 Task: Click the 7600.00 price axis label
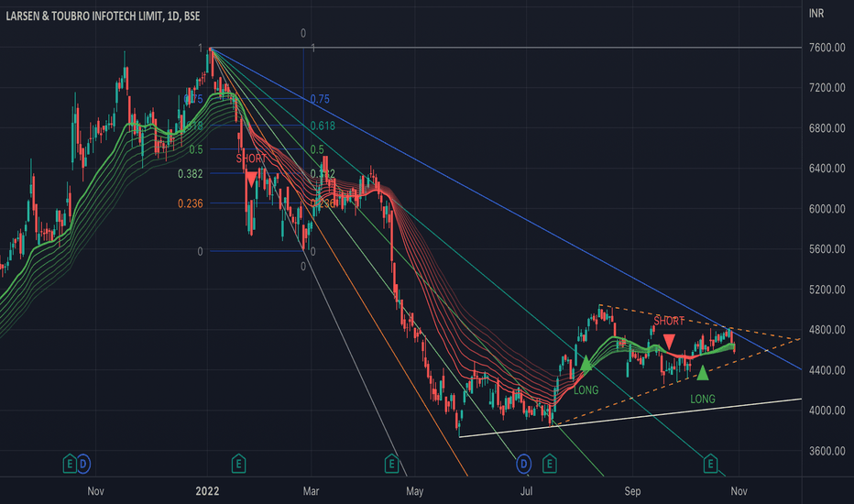827,48
